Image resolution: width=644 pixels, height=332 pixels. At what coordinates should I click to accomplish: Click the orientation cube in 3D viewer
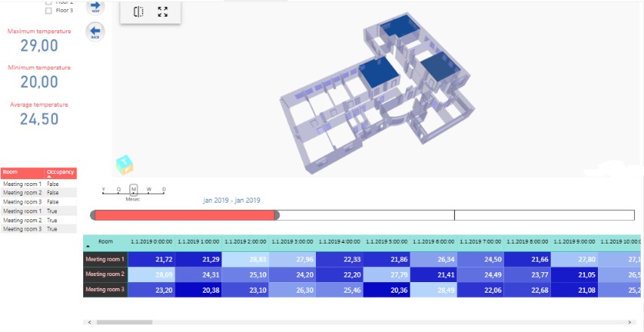coord(125,165)
